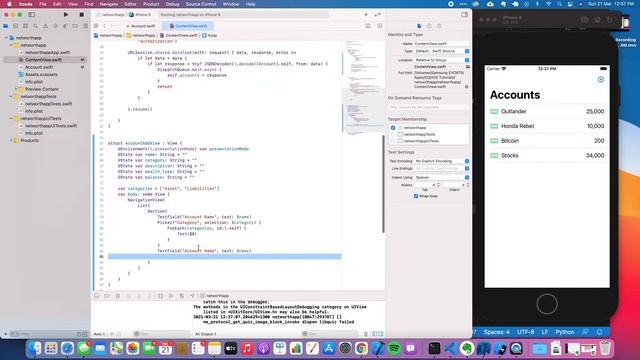The width and height of the screenshot is (640, 360).
Task: Open Spotify from the Dock
Action: pos(394,349)
